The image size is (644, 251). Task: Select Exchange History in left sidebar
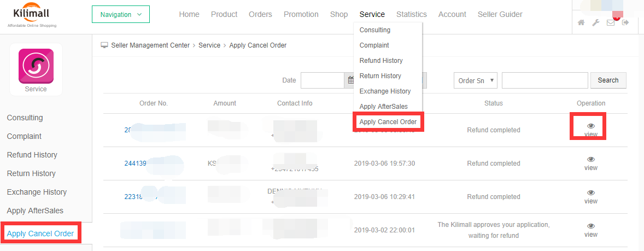pyautogui.click(x=37, y=192)
